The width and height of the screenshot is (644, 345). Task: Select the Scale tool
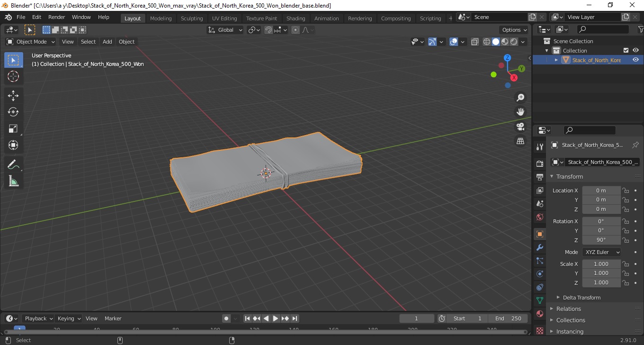click(13, 128)
